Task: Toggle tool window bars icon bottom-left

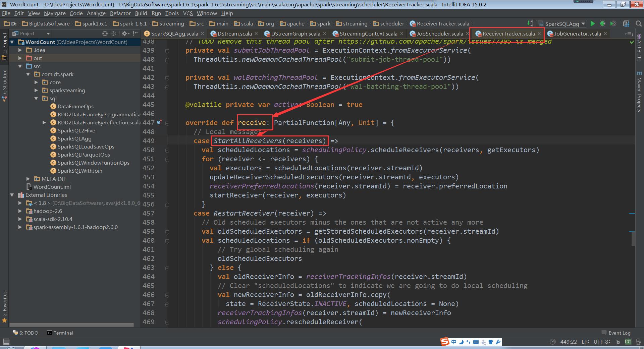Action: [x=6, y=342]
